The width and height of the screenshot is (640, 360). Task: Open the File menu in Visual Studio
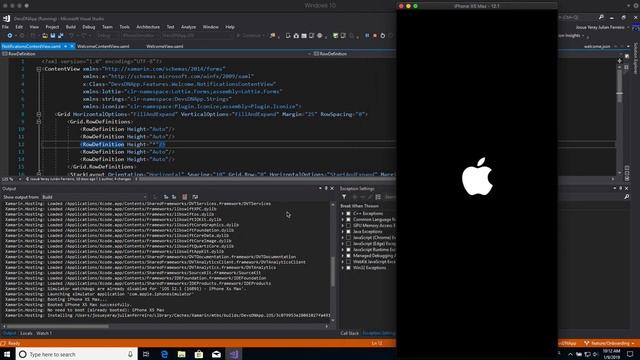click(5, 27)
